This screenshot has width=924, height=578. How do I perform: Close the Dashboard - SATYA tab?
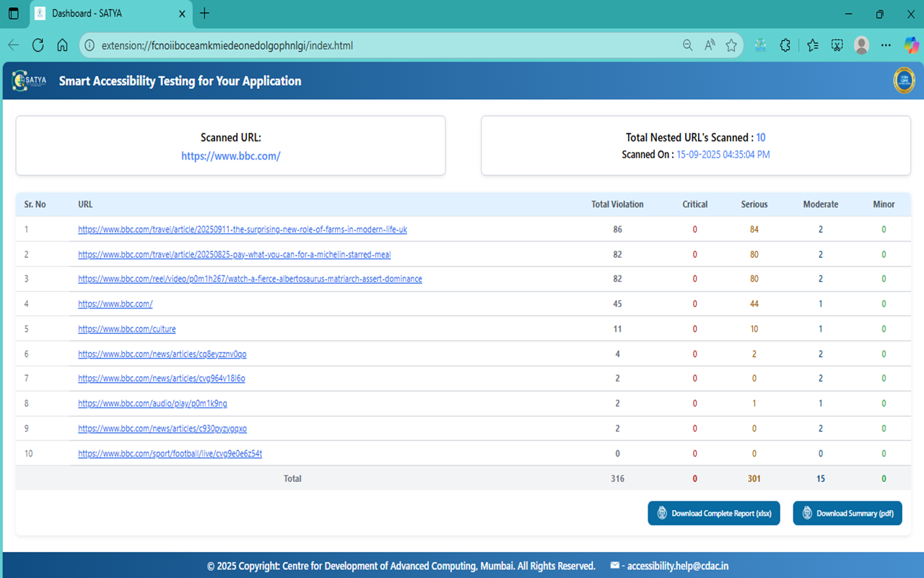point(182,14)
